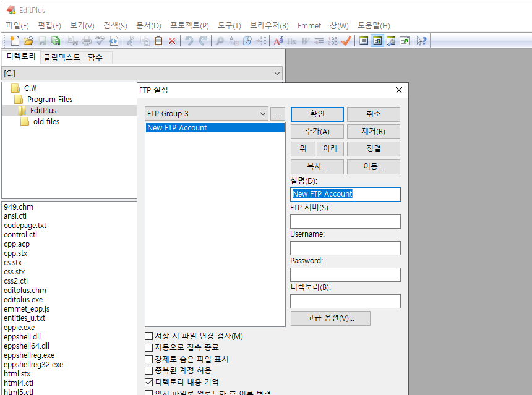Click the Print toolbar icon
The height and width of the screenshot is (395, 532).
87,41
